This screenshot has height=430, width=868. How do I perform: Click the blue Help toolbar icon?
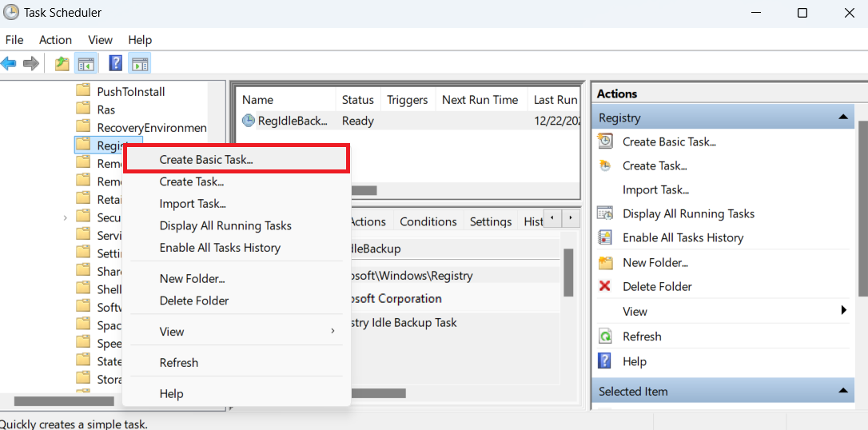[115, 63]
